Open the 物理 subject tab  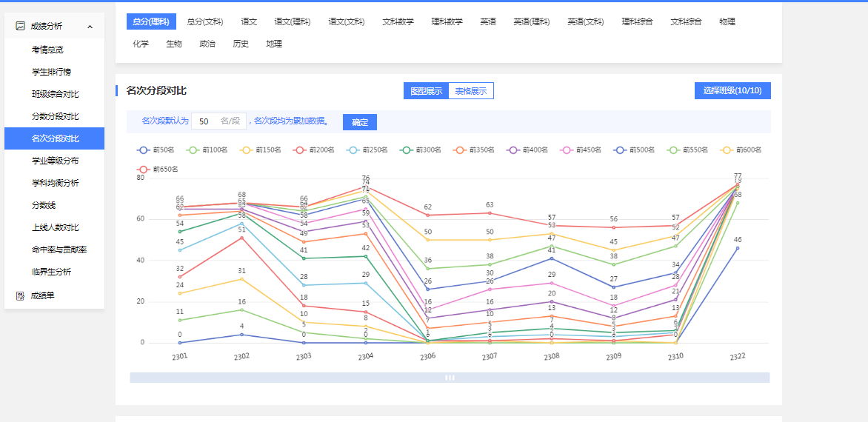(727, 21)
